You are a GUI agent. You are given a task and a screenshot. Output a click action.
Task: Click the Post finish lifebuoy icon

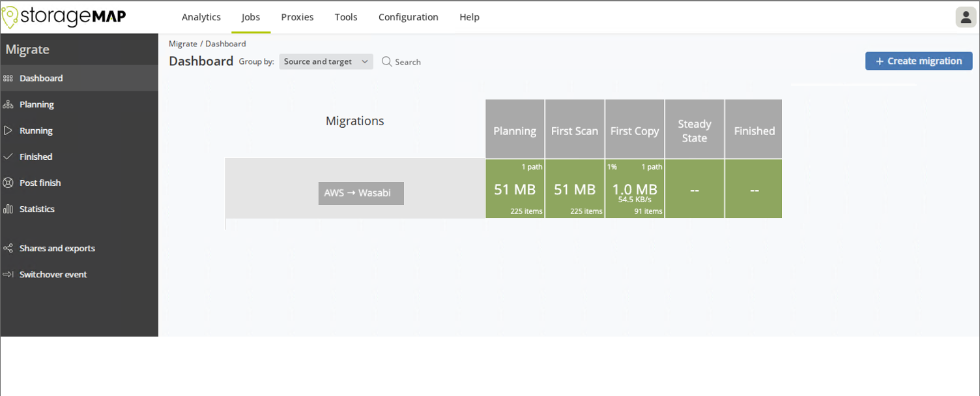[8, 183]
